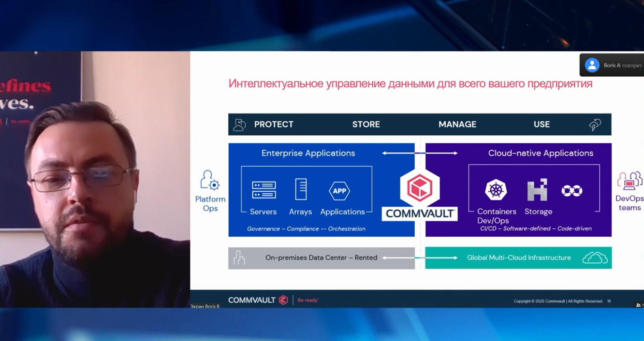Click the Commvault hexagon logo in footer
The image size is (644, 341).
pos(283,300)
